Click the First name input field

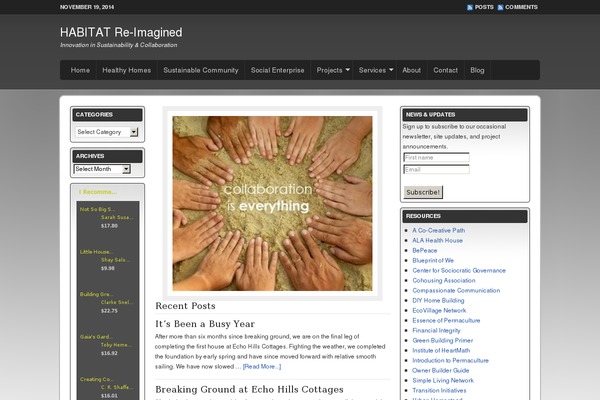436,157
